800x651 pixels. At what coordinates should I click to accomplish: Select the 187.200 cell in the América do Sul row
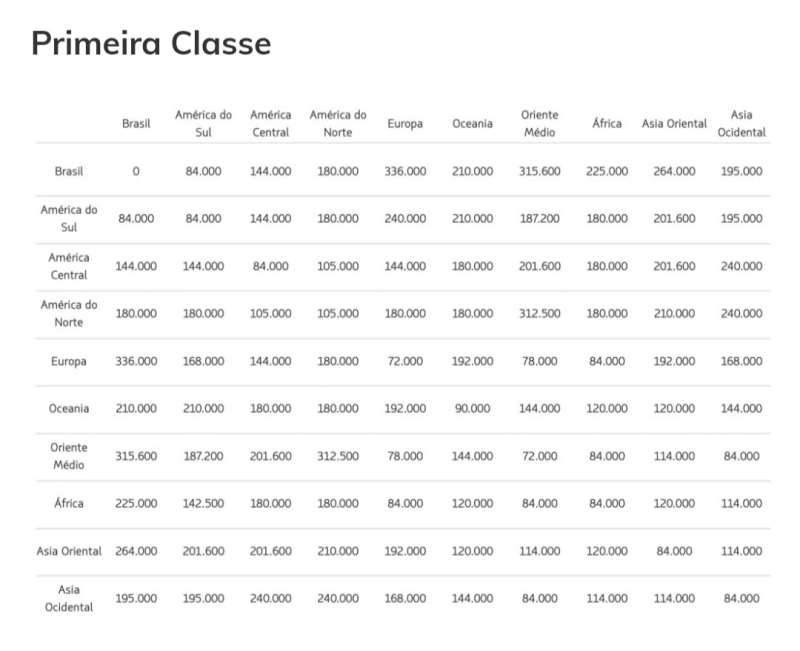[x=540, y=218]
